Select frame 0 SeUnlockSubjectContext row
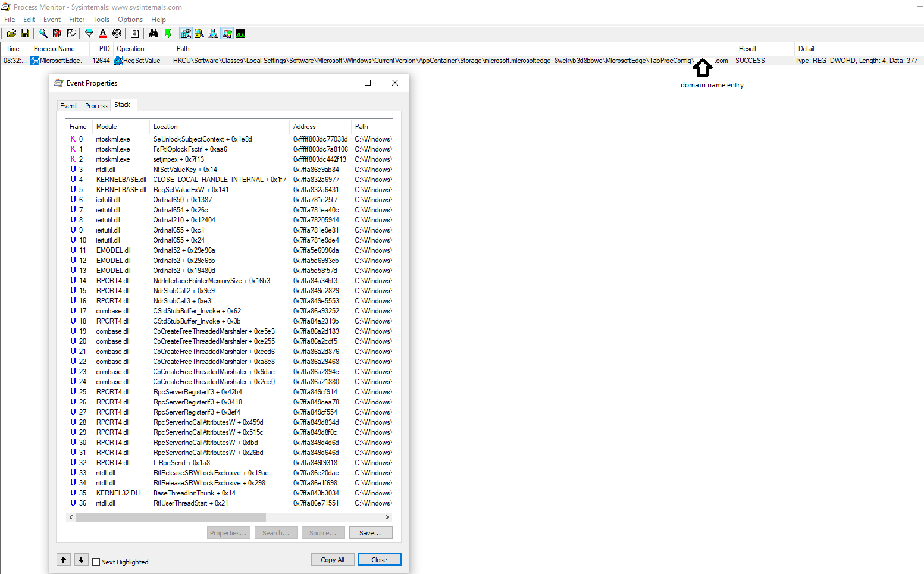This screenshot has width=924, height=574. click(229, 139)
